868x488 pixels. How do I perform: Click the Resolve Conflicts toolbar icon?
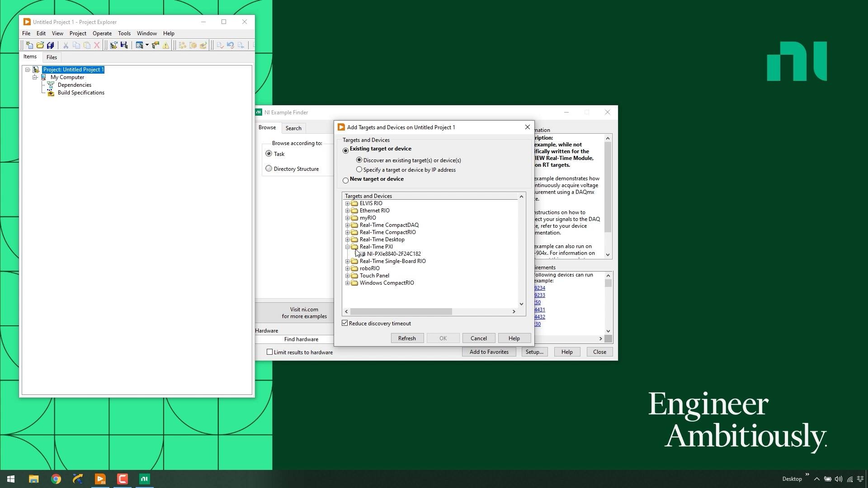(156, 45)
